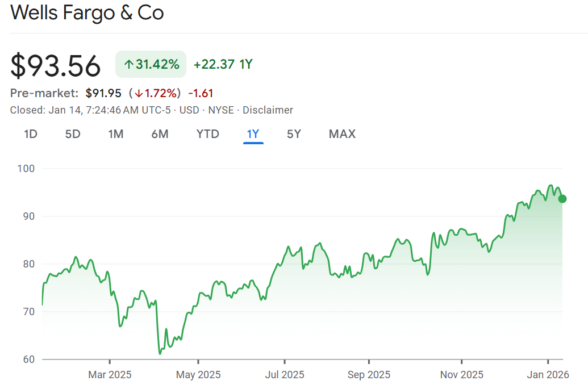The width and height of the screenshot is (588, 389).
Task: Click the Mar 2025 axis label
Action: click(109, 375)
